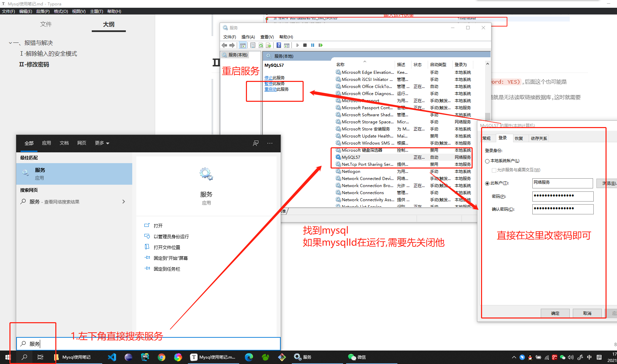The image size is (617, 364).
Task: Open the 操作(A) menu in Services window
Action: click(x=248, y=37)
